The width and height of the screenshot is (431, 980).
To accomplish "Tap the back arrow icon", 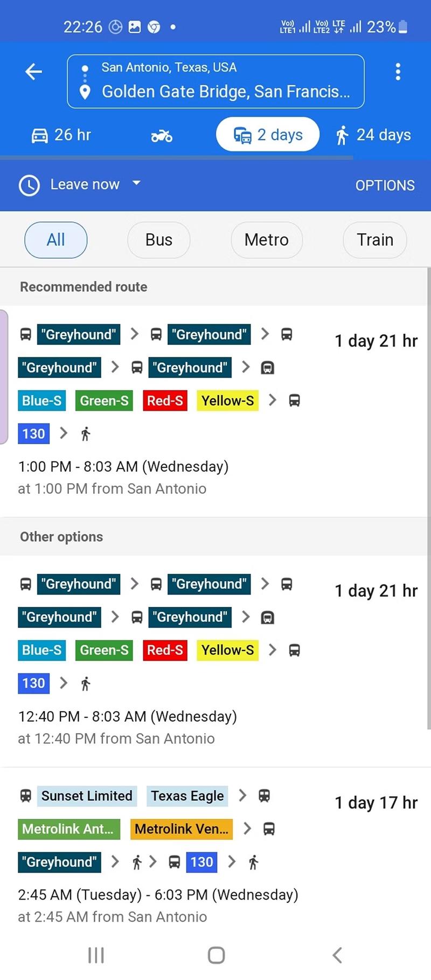I will coord(33,71).
